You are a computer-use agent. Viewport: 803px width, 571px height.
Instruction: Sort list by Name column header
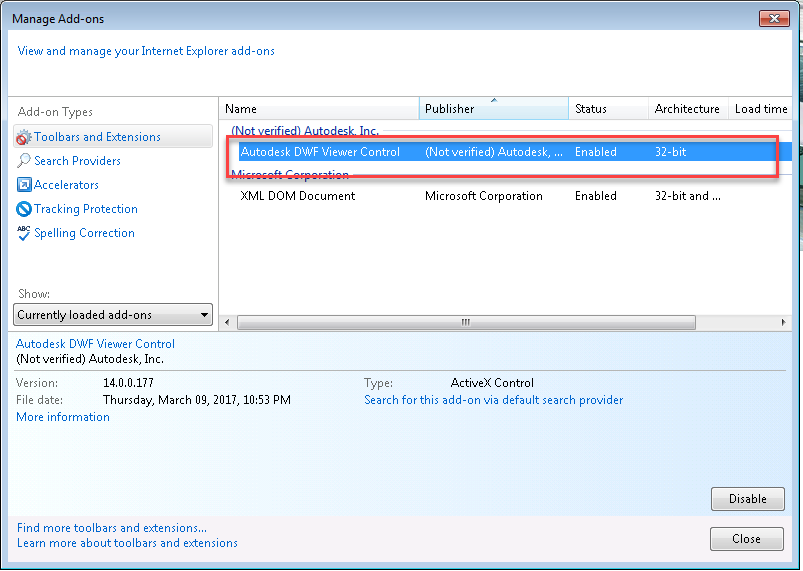point(320,109)
